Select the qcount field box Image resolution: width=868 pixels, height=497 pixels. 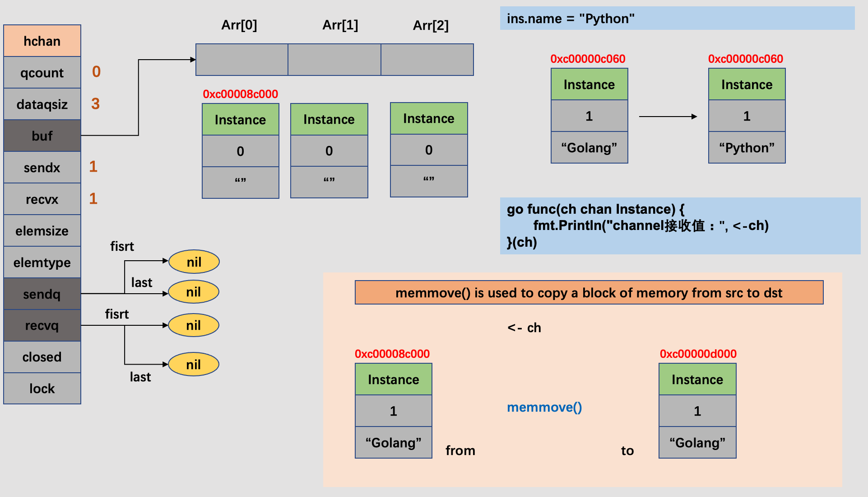click(x=42, y=73)
